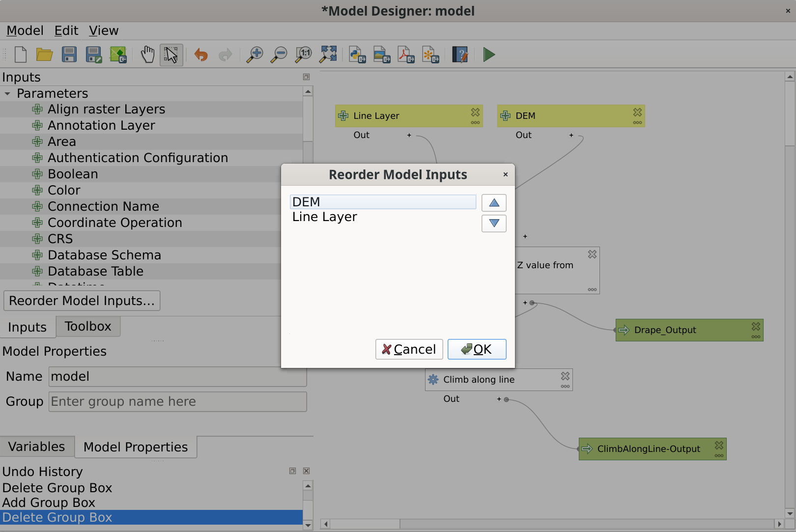Screen dimensions: 796x532
Task: Click the Run model play icon
Action: tap(488, 55)
